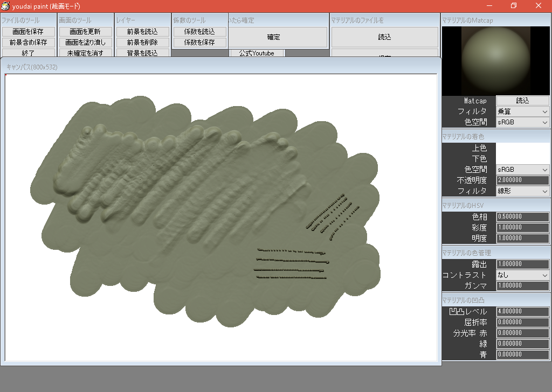Image resolution: width=552 pixels, height=392 pixels.
Task: Click 終了 to exit the application
Action: point(30,53)
